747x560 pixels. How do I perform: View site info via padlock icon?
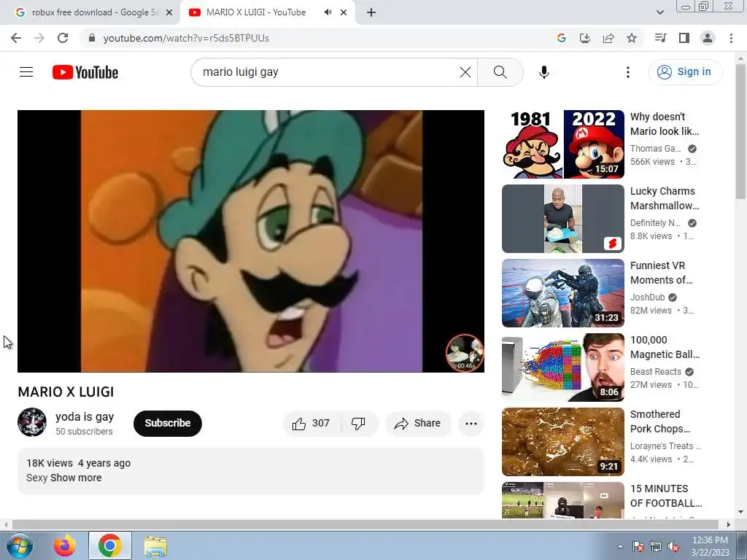[92, 38]
